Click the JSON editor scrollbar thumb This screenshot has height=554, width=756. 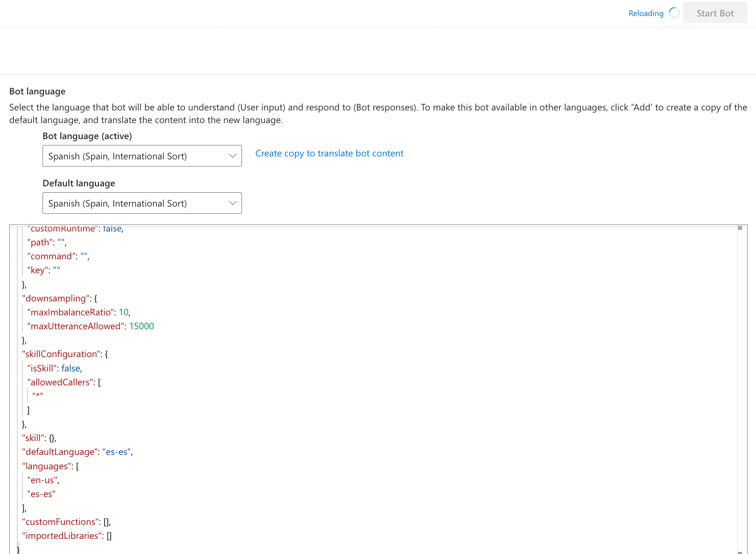[741, 227]
